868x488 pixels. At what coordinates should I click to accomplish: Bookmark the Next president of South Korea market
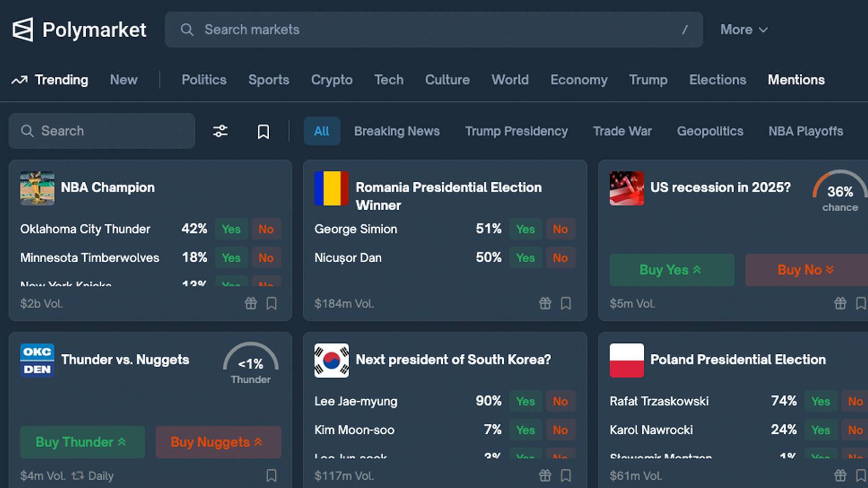point(566,476)
